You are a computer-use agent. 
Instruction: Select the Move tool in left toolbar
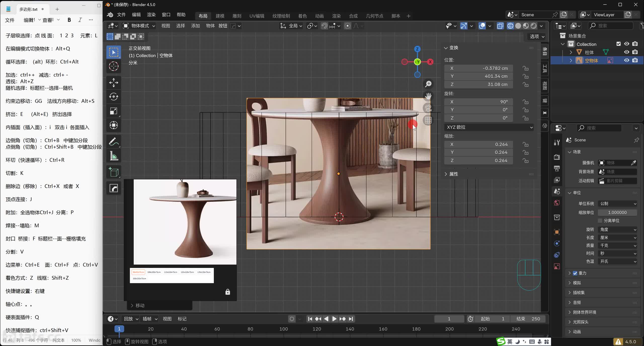(113, 82)
